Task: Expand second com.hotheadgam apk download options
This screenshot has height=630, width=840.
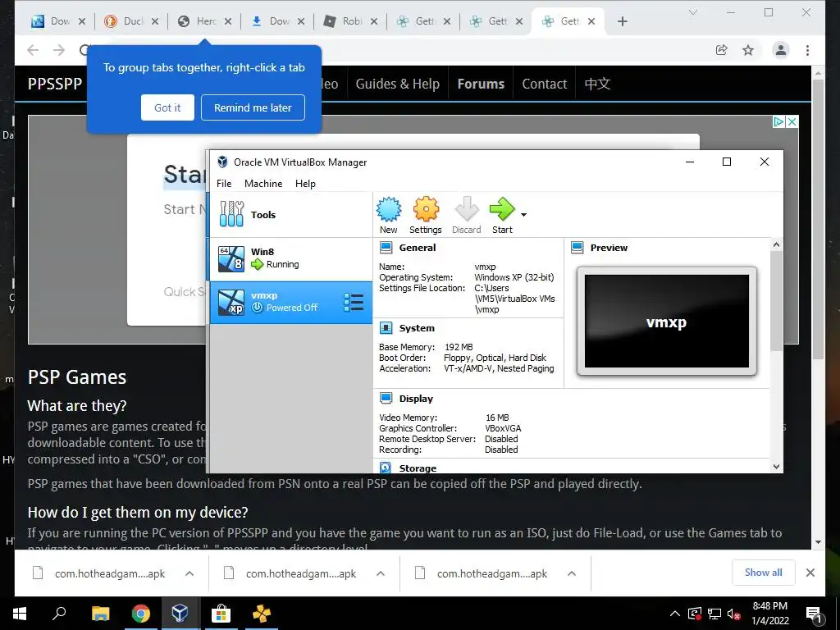Action: click(381, 573)
